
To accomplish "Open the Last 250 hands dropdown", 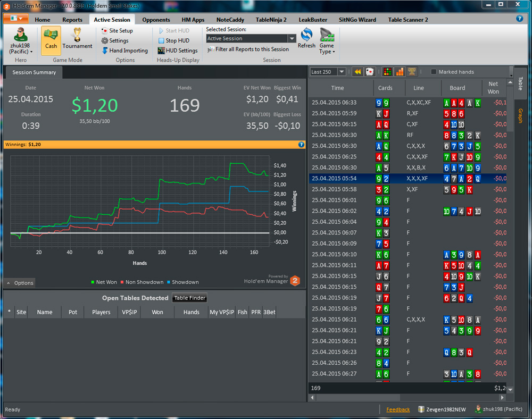I will 328,72.
